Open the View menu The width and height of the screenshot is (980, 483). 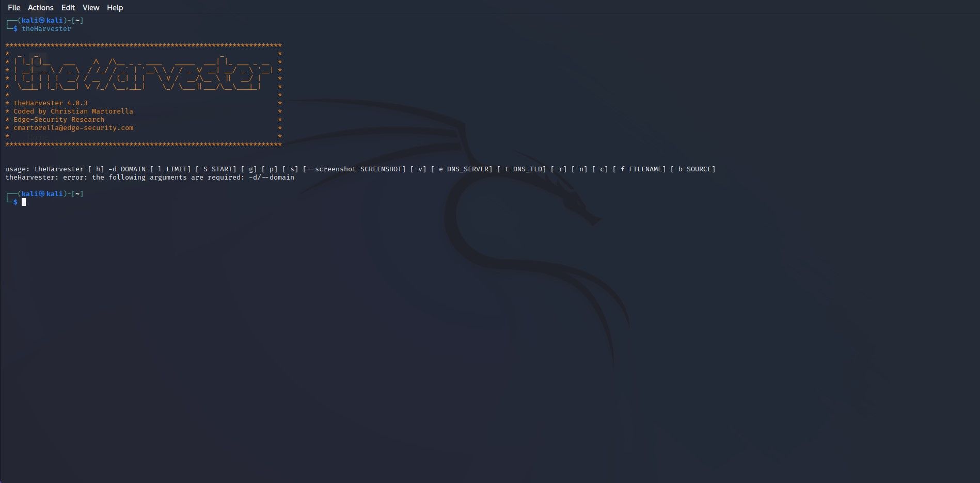pos(91,8)
